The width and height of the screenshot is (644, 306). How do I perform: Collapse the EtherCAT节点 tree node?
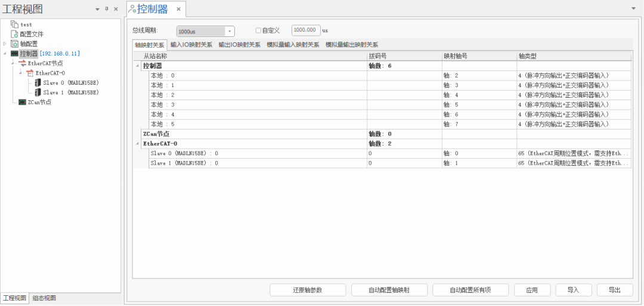click(14, 63)
